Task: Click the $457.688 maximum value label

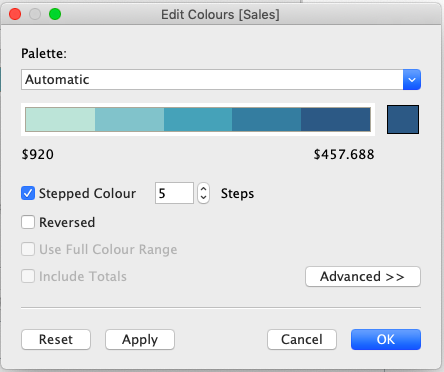Action: [344, 154]
